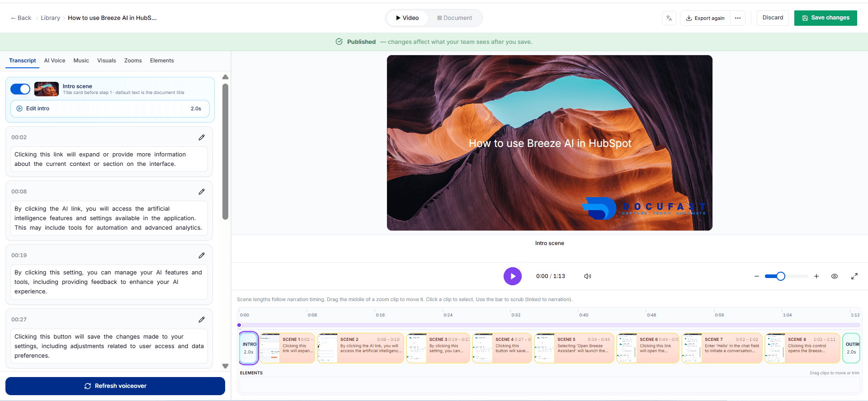Zoom in the timeline with plus icon
Screen dimensions: 868x401
[816, 276]
